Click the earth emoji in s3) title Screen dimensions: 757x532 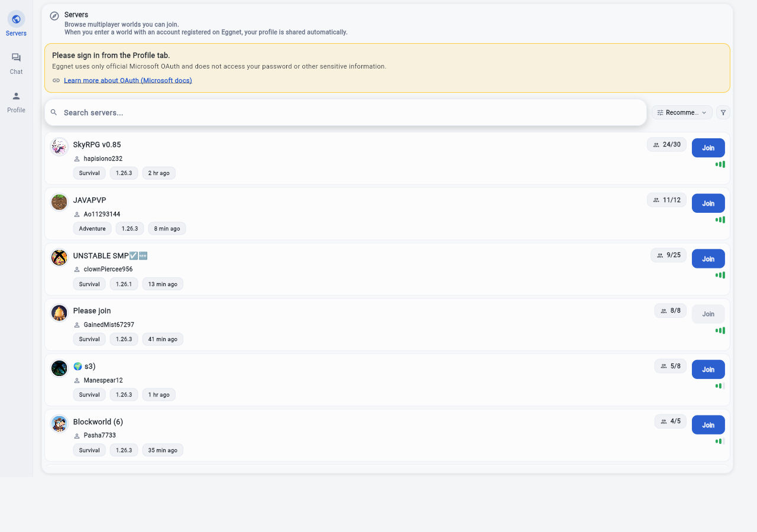coord(77,366)
